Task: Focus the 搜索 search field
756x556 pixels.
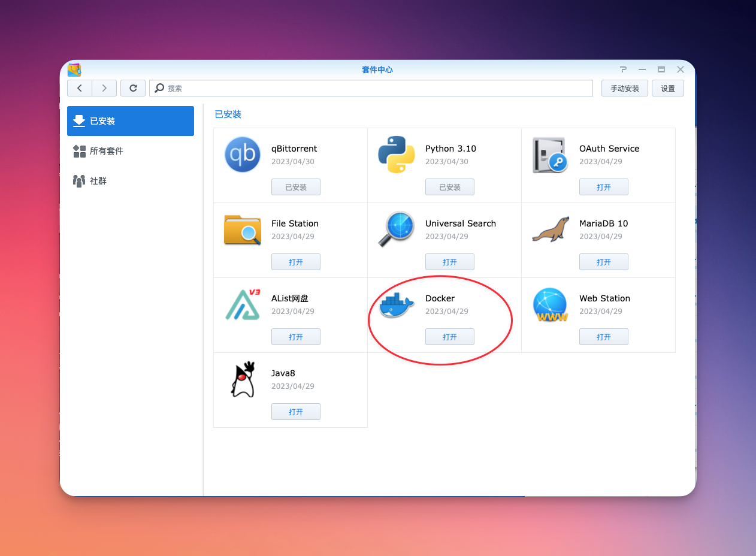Action: pyautogui.click(x=371, y=88)
